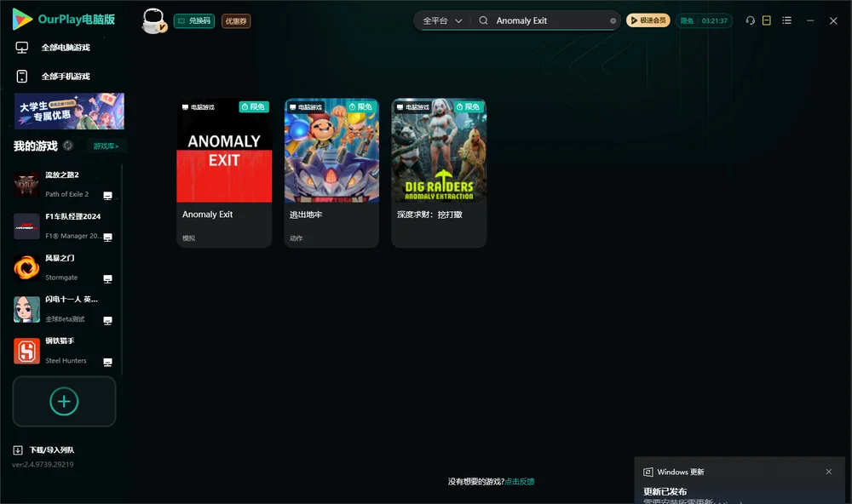Click 限免 badge on 深度求财 card
The image size is (852, 504).
pyautogui.click(x=469, y=107)
